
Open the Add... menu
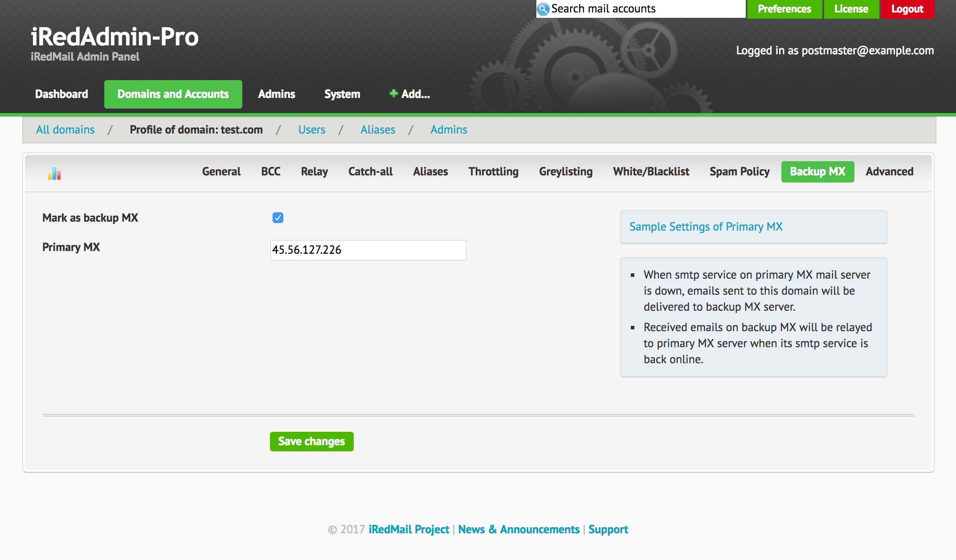coord(415,94)
